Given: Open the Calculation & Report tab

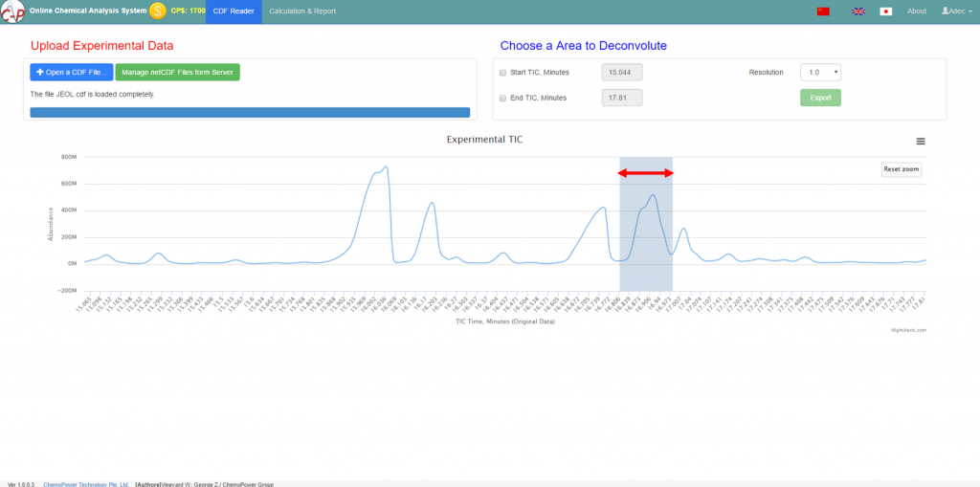Looking at the screenshot, I should [302, 11].
